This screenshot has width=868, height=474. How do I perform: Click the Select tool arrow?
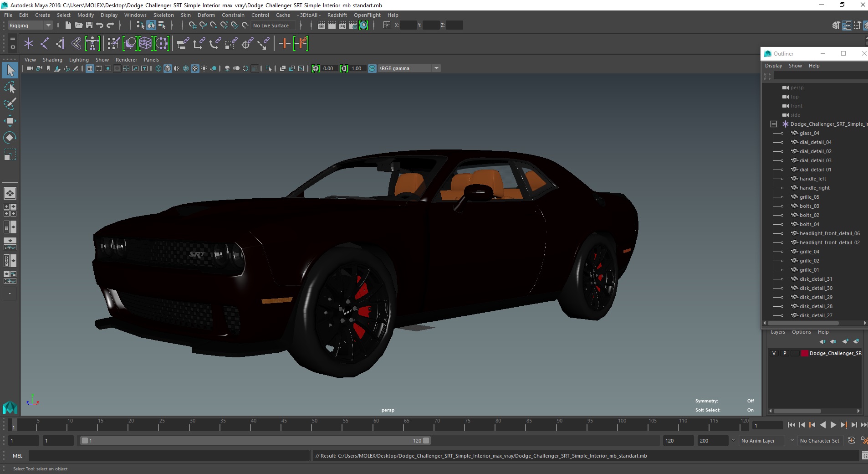10,70
